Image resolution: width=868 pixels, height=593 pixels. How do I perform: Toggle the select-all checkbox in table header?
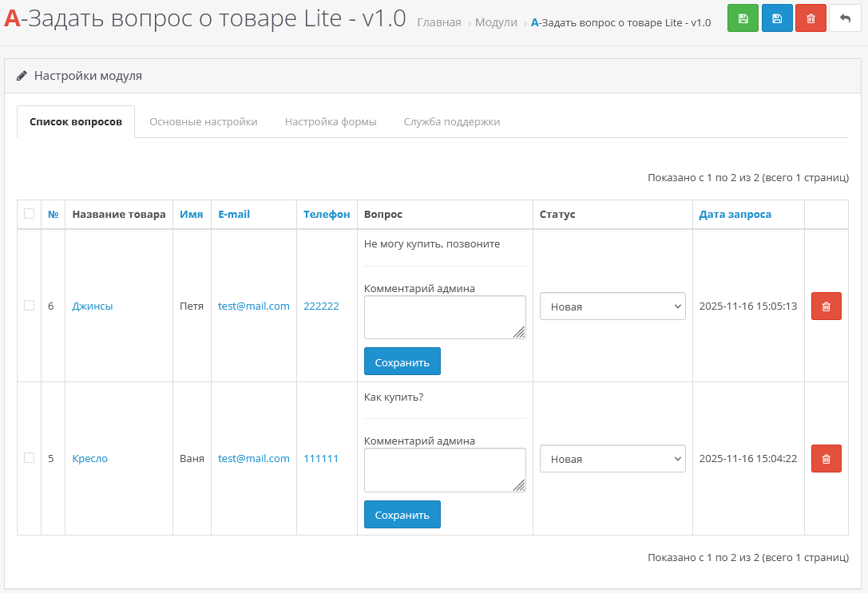tap(30, 214)
